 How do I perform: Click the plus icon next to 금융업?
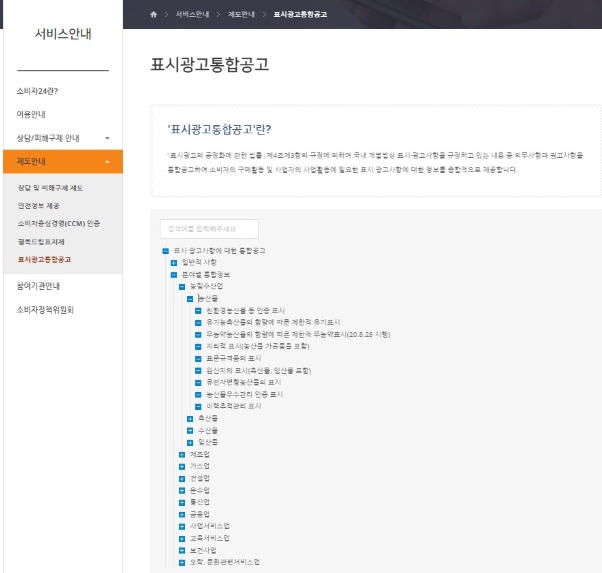click(x=181, y=514)
